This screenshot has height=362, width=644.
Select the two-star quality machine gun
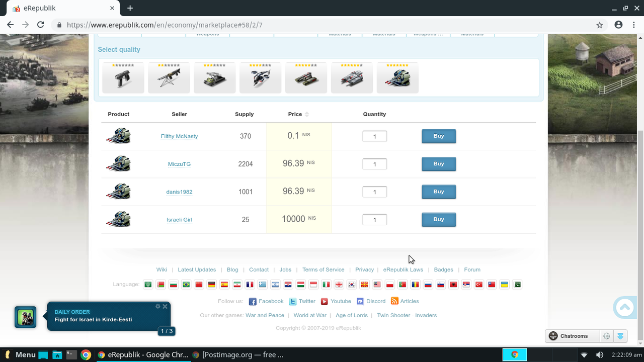point(169,78)
